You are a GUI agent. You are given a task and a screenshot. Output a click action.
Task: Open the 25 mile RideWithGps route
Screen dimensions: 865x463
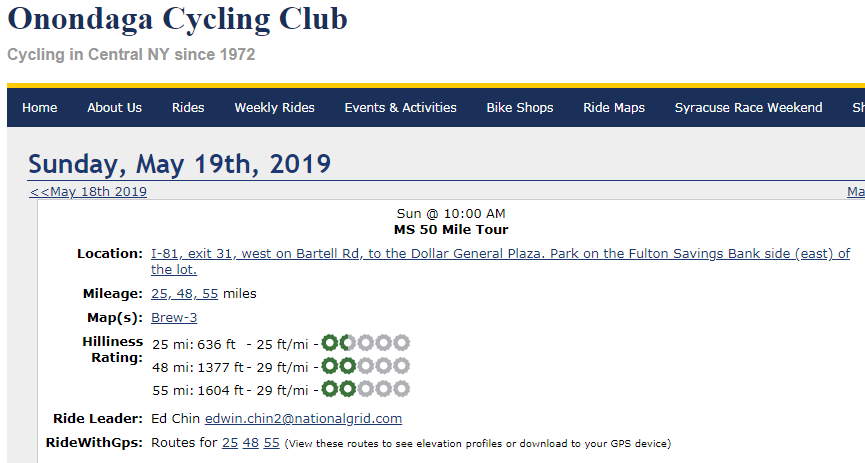[x=230, y=442]
